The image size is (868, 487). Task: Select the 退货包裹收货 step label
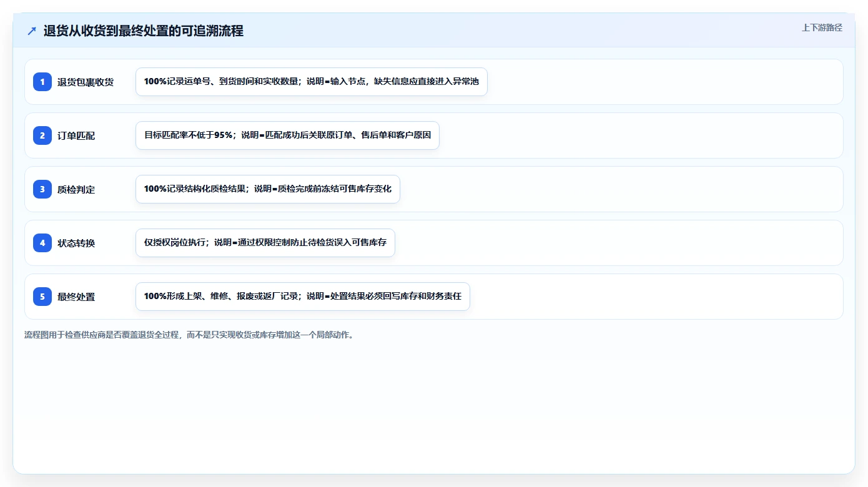(86, 82)
